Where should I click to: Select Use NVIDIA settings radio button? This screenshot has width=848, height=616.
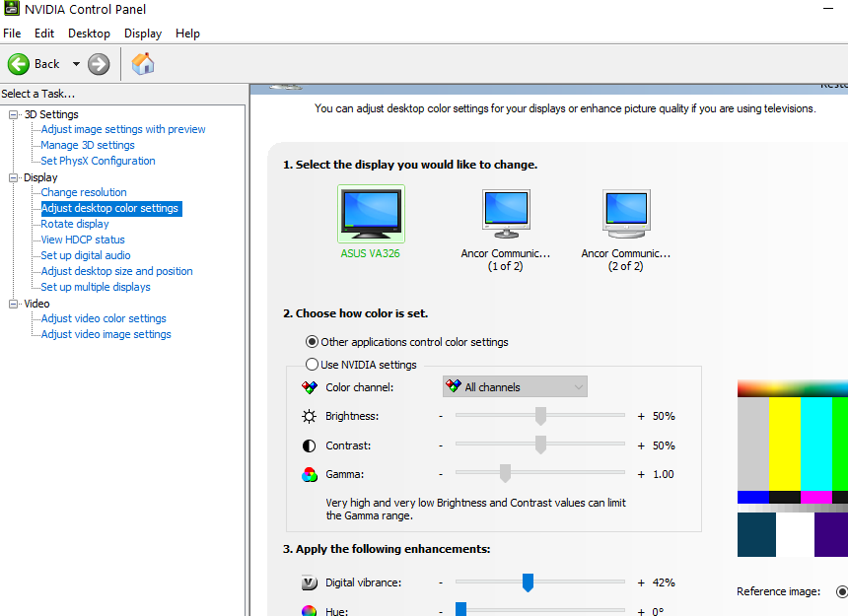(x=312, y=365)
